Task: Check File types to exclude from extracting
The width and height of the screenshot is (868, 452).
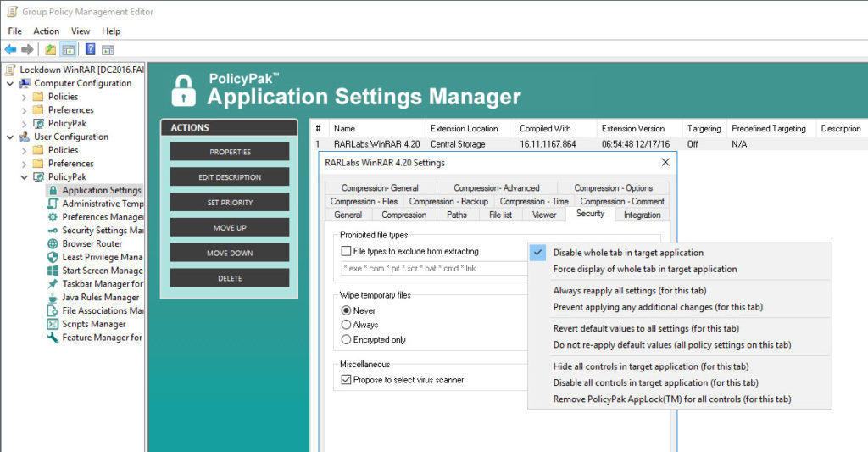Action: pyautogui.click(x=347, y=251)
